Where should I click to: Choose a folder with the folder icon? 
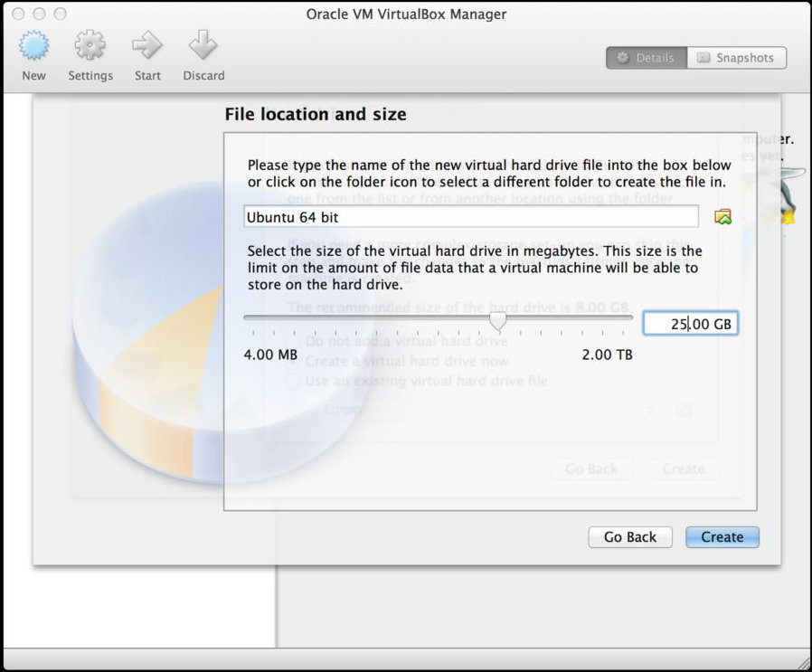[x=722, y=216]
